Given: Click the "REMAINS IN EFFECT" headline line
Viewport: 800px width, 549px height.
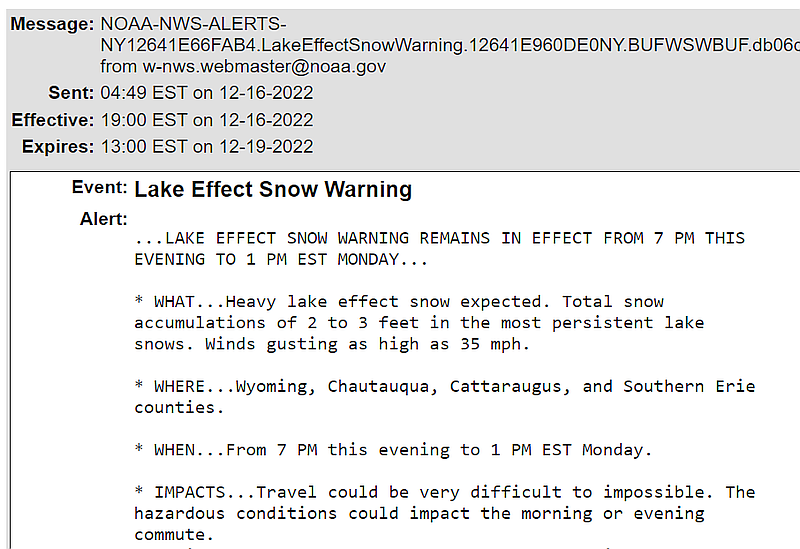Looking at the screenshot, I should click(x=440, y=238).
